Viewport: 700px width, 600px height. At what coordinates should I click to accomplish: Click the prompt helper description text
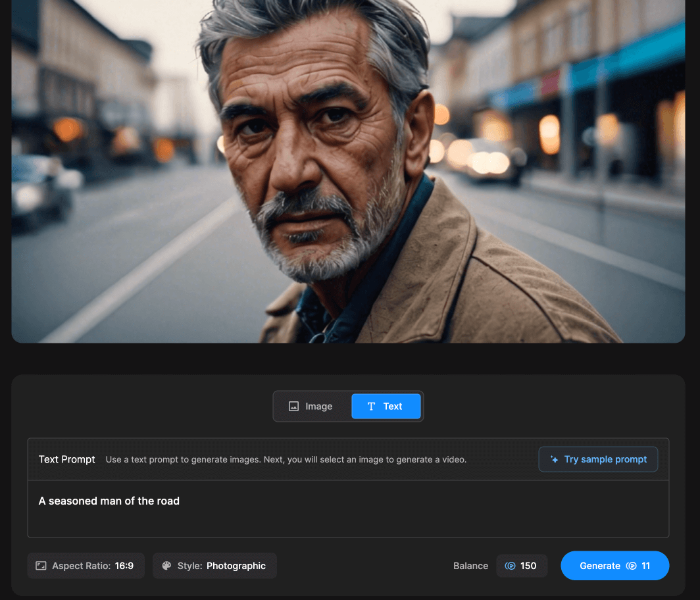tap(286, 460)
